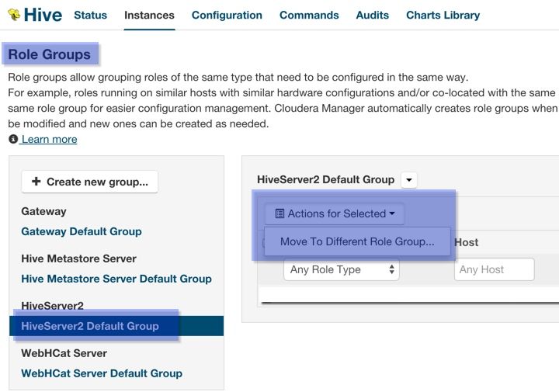Open the Charts Library tab
Image resolution: width=559 pixels, height=392 pixels.
(443, 15)
